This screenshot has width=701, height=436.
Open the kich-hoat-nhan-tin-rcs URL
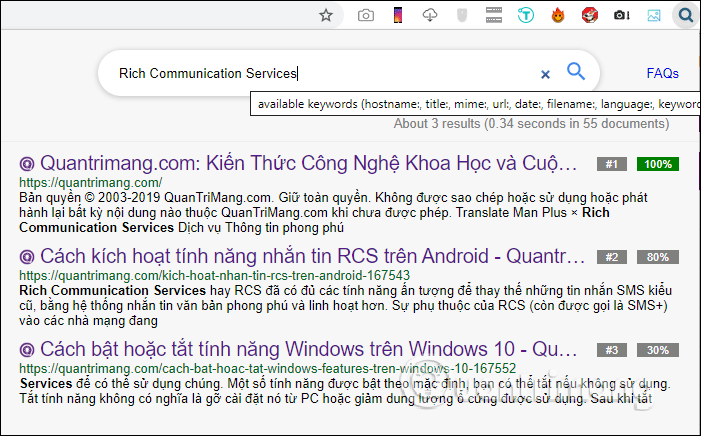(215, 275)
